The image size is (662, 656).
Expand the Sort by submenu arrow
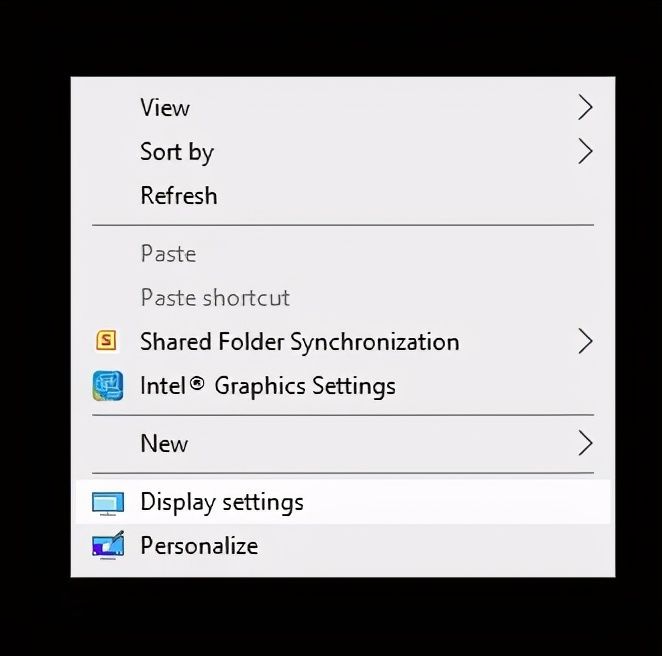(585, 152)
